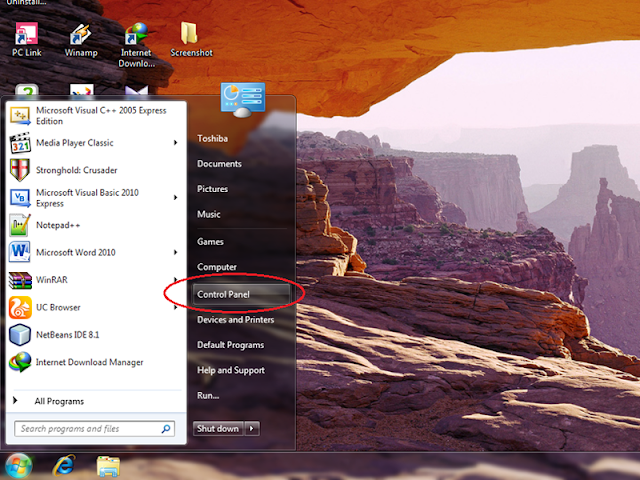Image resolution: width=640 pixels, height=480 pixels.
Task: Click the Screenshot folder on desktop
Action: coord(191,39)
